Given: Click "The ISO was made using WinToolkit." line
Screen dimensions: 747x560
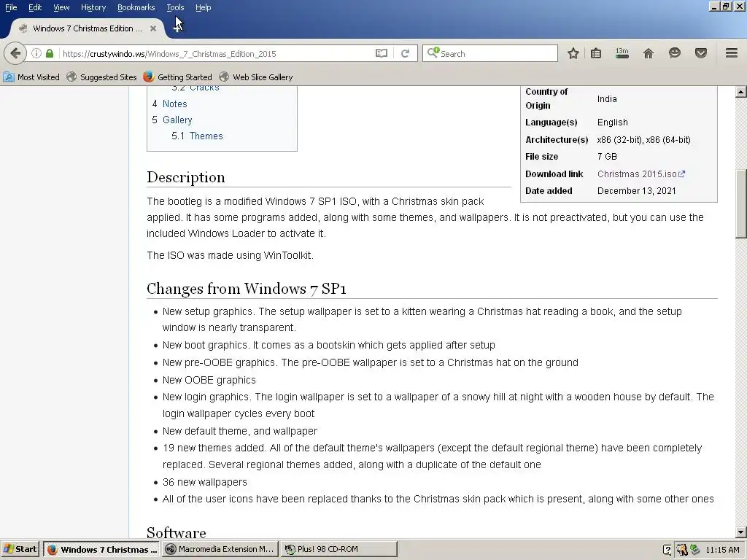Looking at the screenshot, I should (x=230, y=256).
